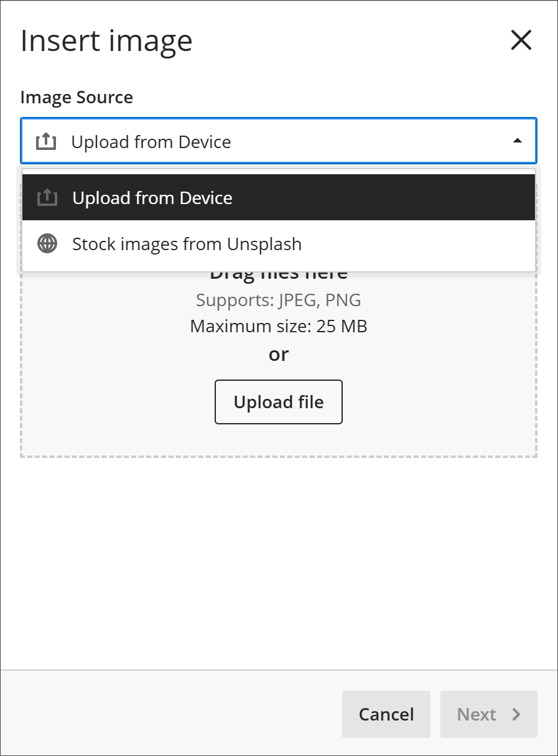
Task: Click the dropdown arrow beside Upload from Device
Action: [517, 141]
